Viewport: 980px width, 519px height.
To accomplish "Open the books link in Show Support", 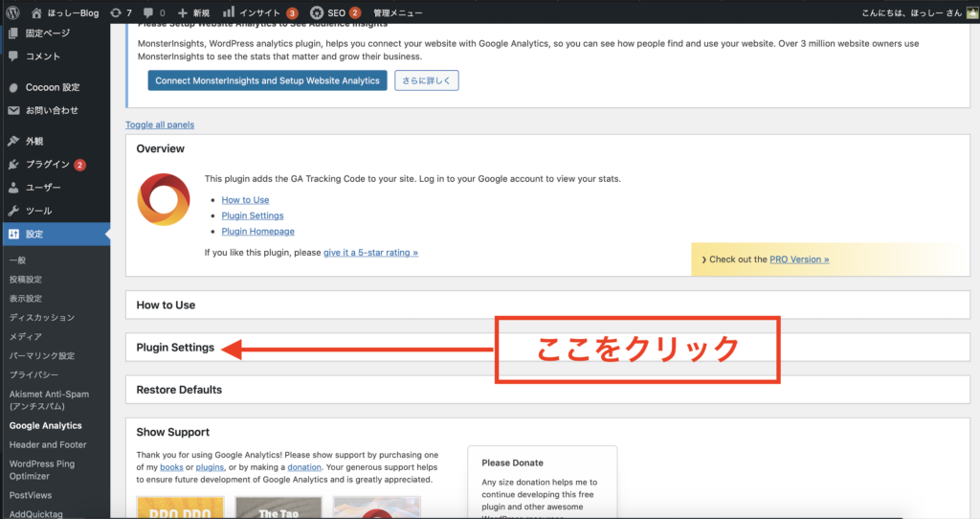I will point(171,467).
